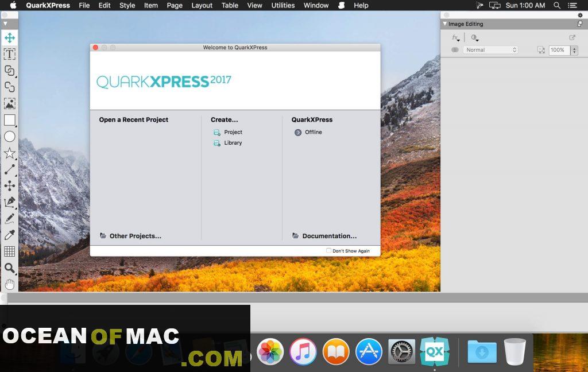
Task: Open the Layout menu
Action: (x=202, y=5)
